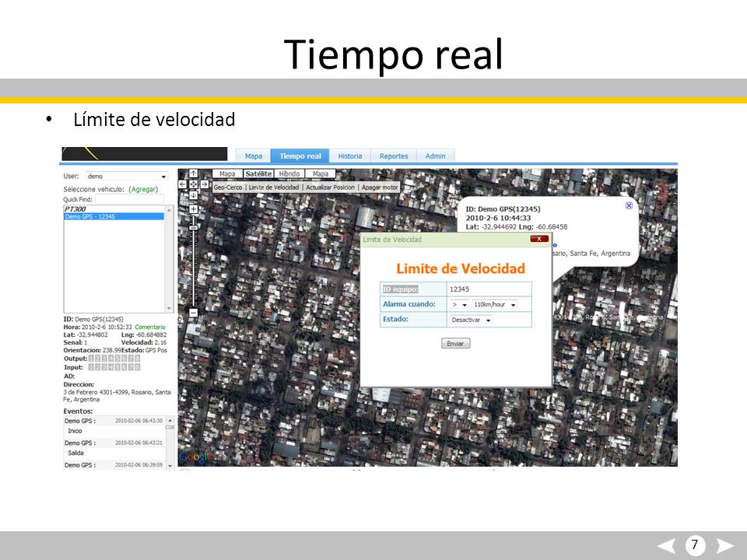Viewport: 747px width, 560px height.
Task: Pan the map down with the arrow
Action: (x=194, y=195)
